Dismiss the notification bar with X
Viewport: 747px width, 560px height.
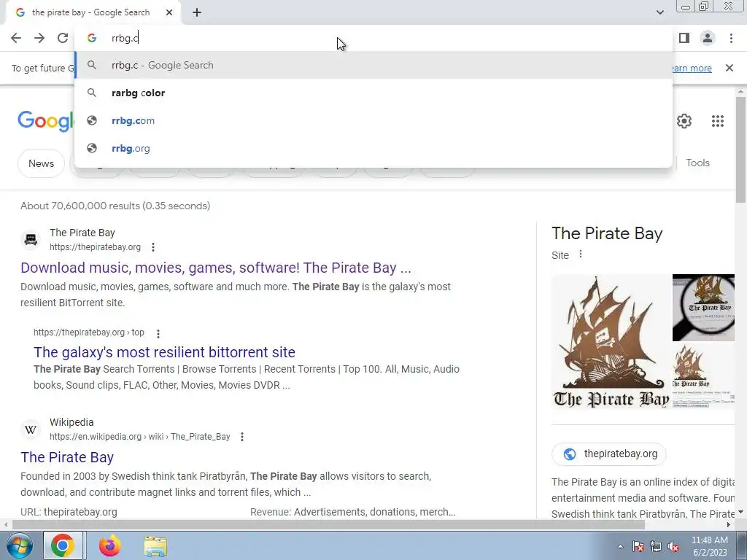click(x=729, y=68)
